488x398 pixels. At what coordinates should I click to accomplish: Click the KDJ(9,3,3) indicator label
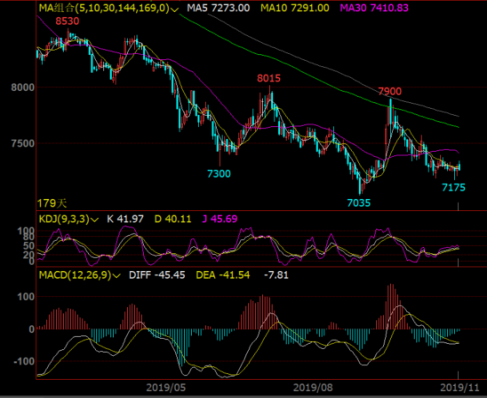pyautogui.click(x=64, y=219)
